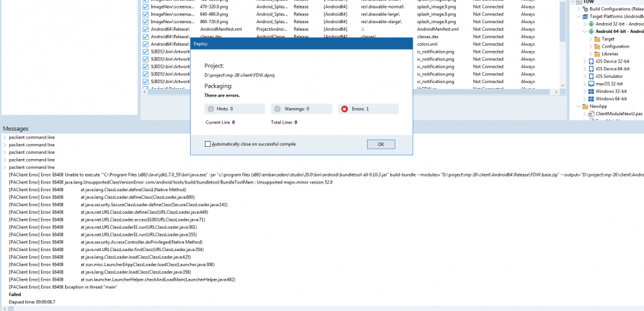Expand the macOS 32-bit node
This screenshot has height=311, width=644.
pyautogui.click(x=585, y=84)
